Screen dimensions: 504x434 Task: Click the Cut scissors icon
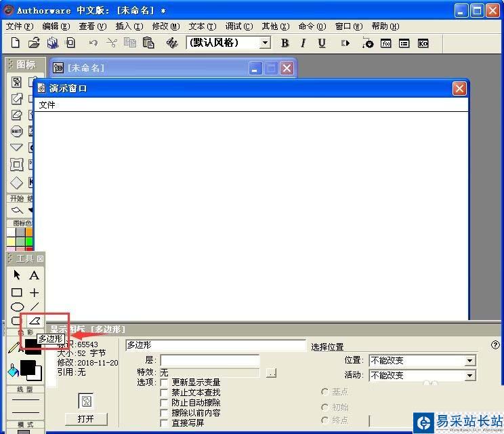(112, 43)
